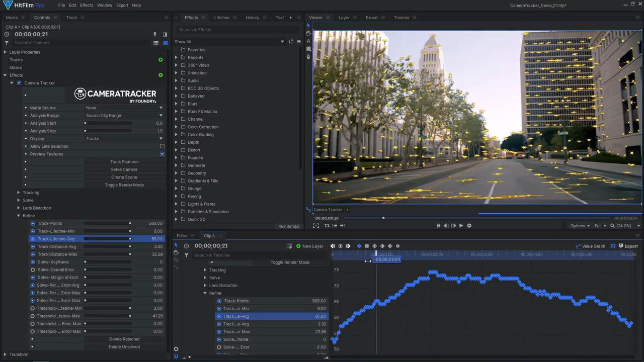Add a new effect with the green plus beside Effects

coord(160,75)
